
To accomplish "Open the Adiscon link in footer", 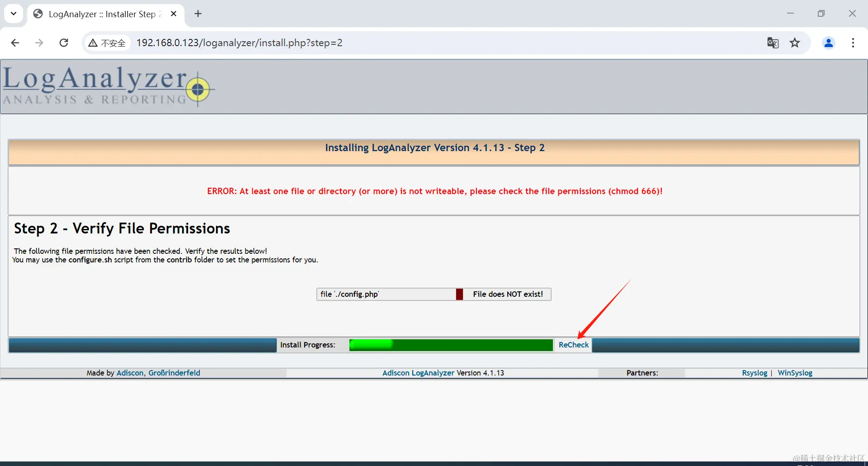I will 130,373.
